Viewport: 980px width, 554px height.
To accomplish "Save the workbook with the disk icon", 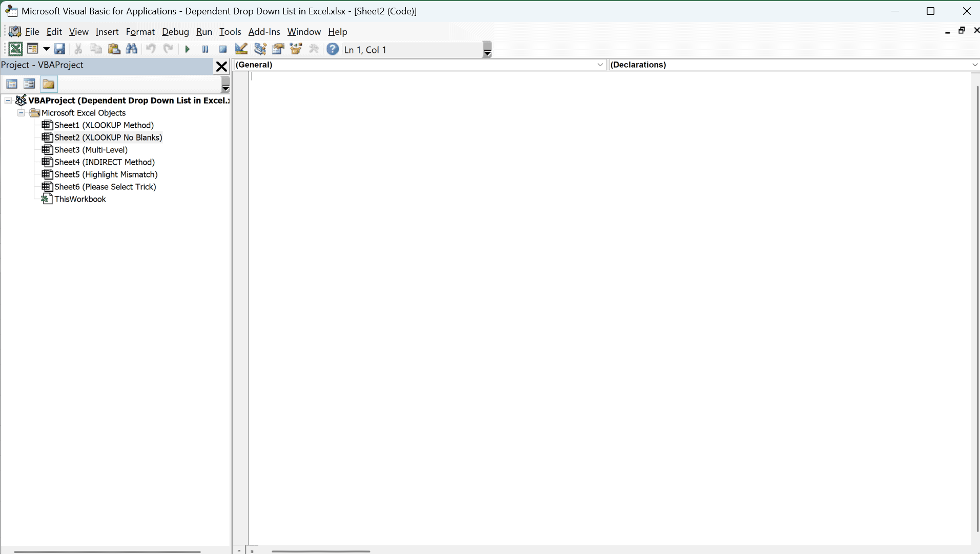I will [60, 49].
